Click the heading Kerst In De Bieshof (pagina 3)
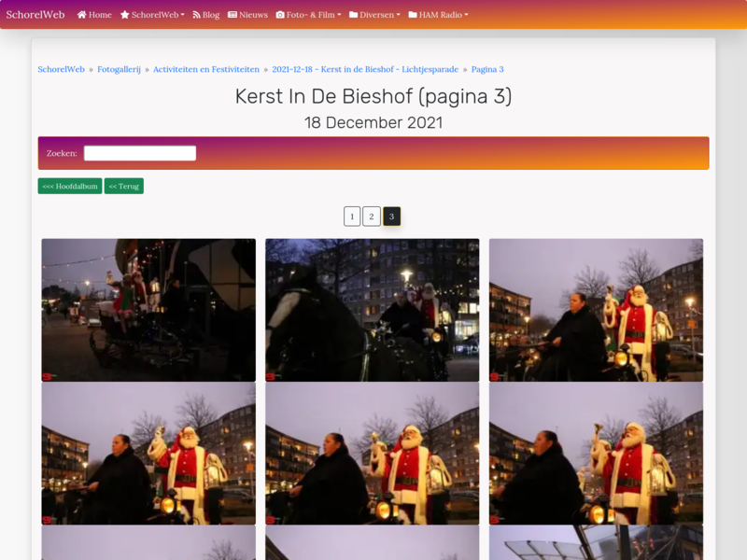 [373, 96]
